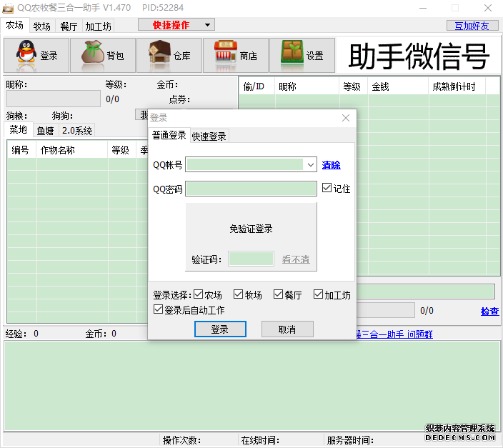Open the 背包 backpack toolbar button
The image size is (503, 448).
(103, 55)
